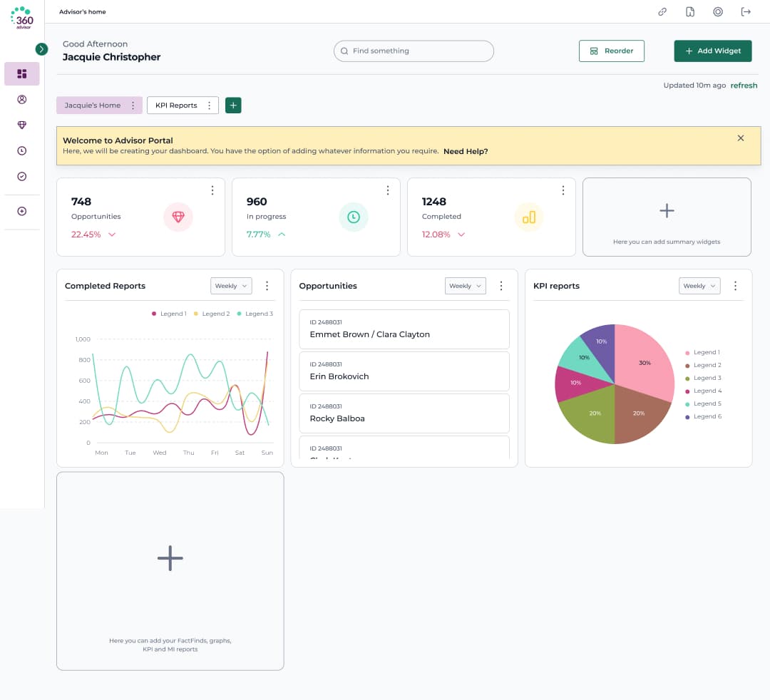
Task: Toggle Legend 3 in the KPI reports pie
Action: [x=703, y=378]
